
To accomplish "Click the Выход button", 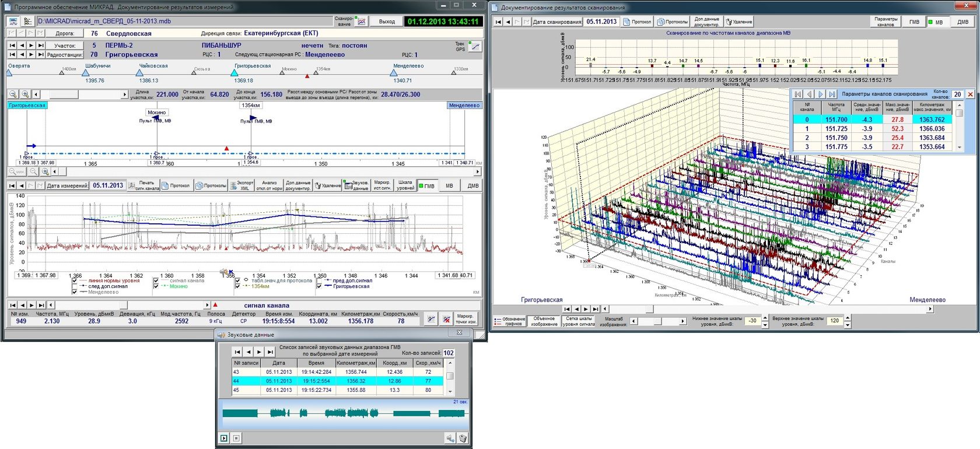I will (387, 22).
